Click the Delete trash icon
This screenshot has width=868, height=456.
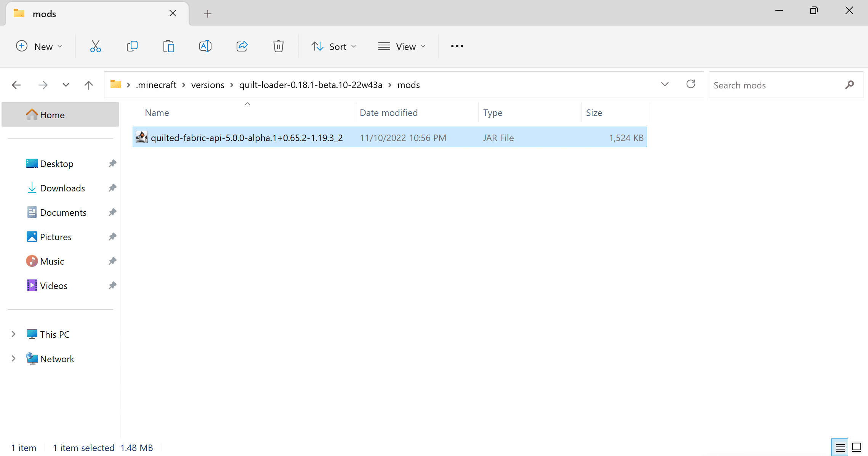[278, 46]
